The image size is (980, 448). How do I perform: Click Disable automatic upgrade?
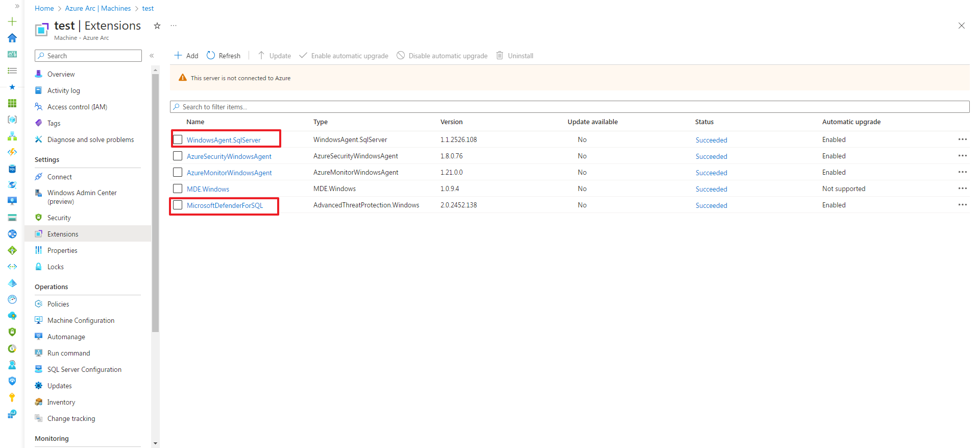[442, 56]
